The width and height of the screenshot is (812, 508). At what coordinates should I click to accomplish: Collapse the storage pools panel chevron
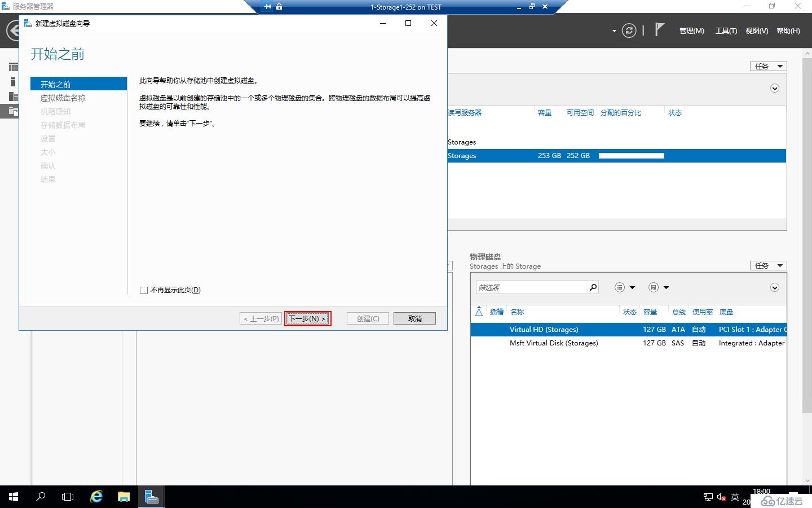[775, 88]
